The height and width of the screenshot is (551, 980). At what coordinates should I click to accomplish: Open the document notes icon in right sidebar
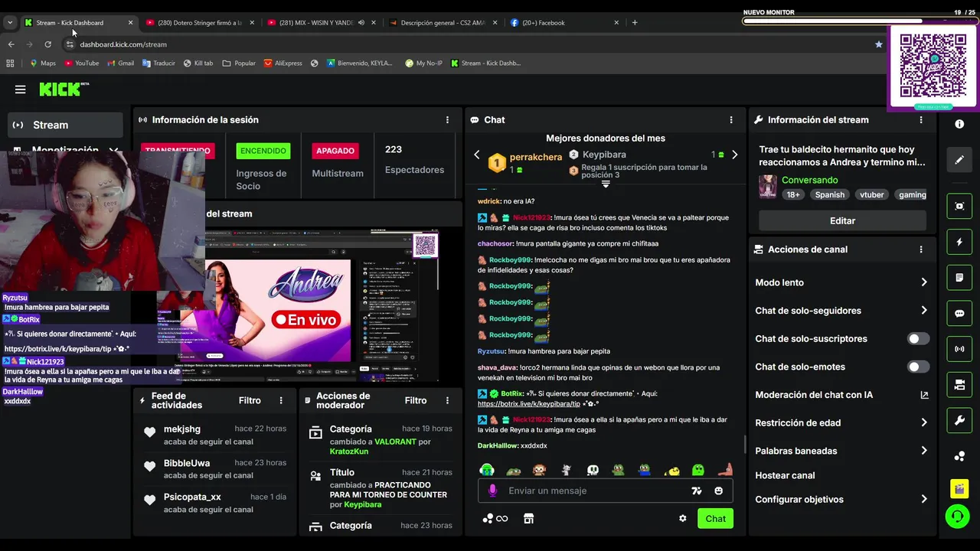click(959, 277)
